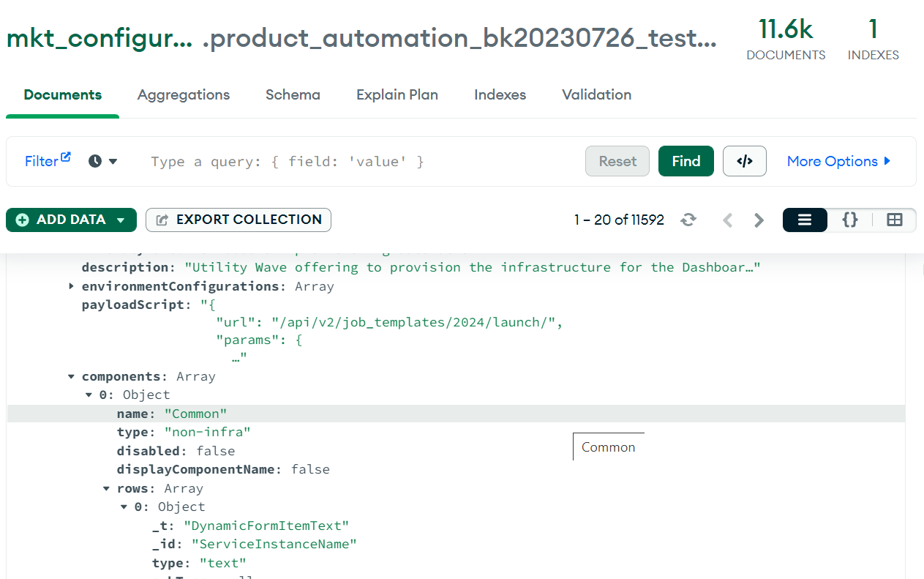This screenshot has height=579, width=924.
Task: Open the Aggregations tab
Action: (x=184, y=94)
